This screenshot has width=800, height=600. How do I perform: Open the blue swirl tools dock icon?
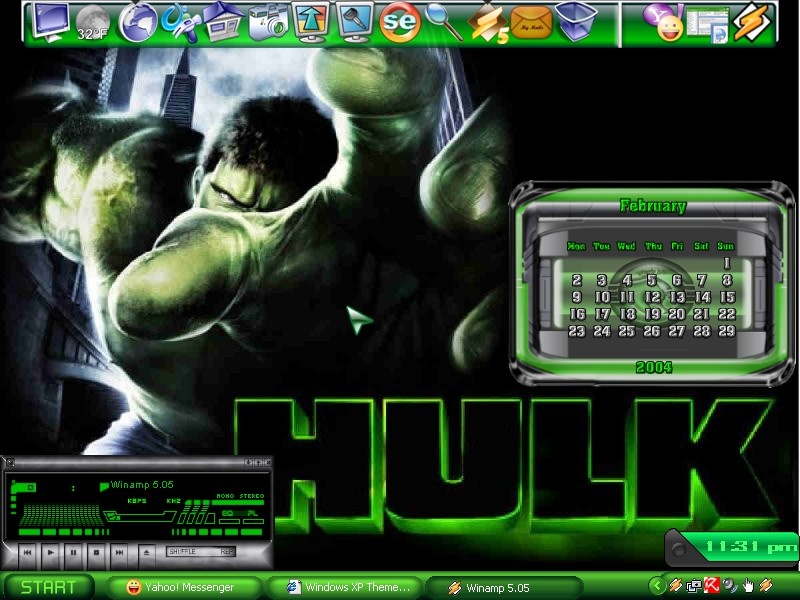tap(180, 22)
